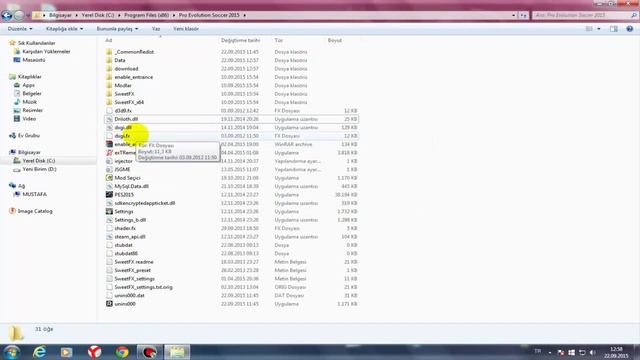Viewport: 640px width, 360px height.
Task: Select SweetFX_settings text file
Action: tap(134, 279)
